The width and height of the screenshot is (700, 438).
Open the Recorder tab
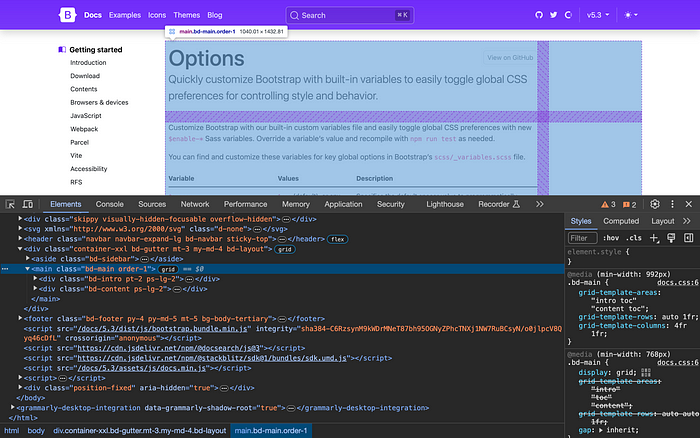499,204
